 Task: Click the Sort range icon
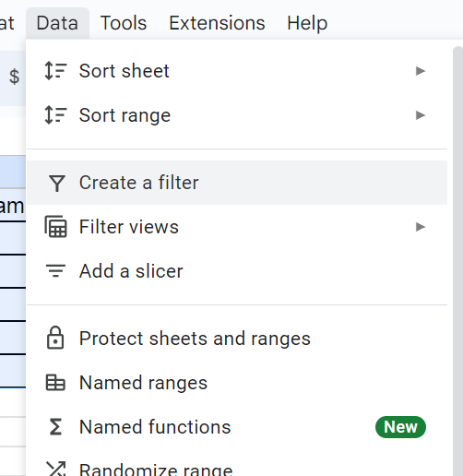(x=55, y=115)
